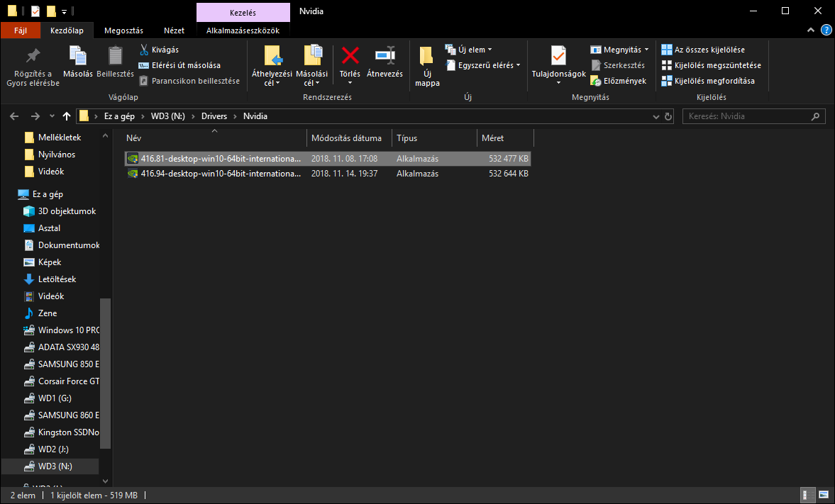The width and height of the screenshot is (835, 504).
Task: Cut selection with Kivágás
Action: 159,50
